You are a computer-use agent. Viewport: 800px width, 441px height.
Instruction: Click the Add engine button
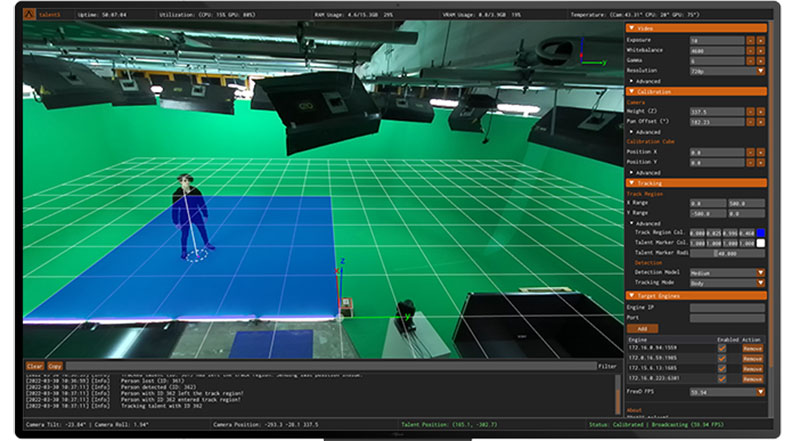642,328
